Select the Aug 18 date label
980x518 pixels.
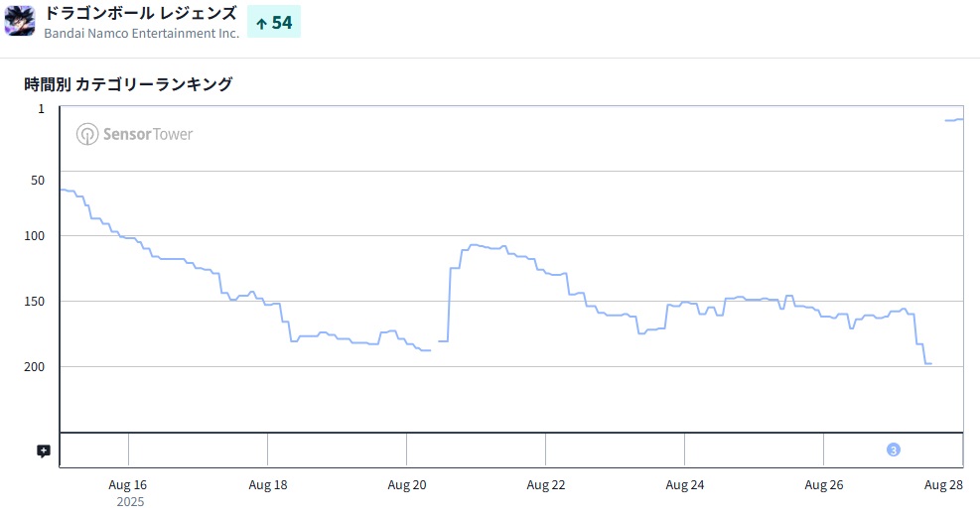point(267,485)
